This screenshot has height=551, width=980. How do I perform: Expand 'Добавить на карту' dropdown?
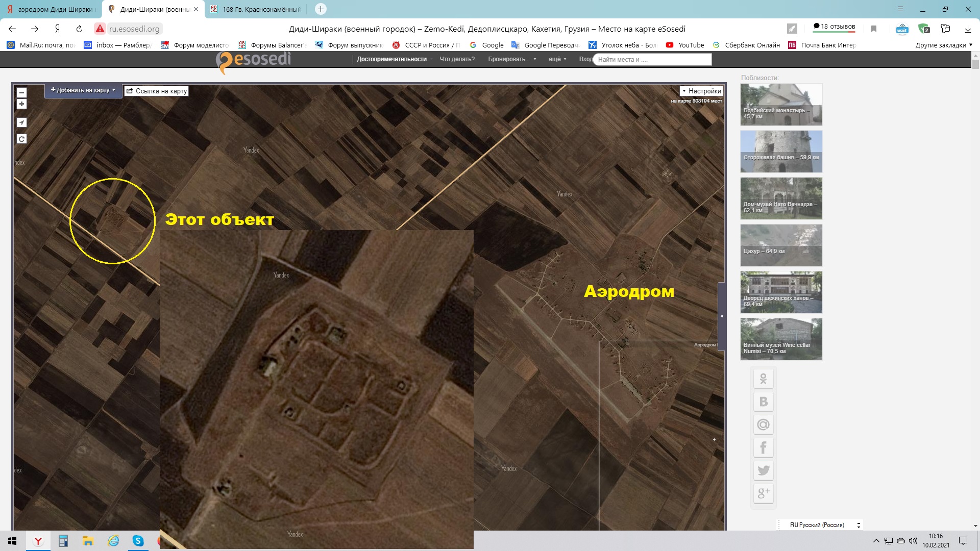[x=83, y=90]
